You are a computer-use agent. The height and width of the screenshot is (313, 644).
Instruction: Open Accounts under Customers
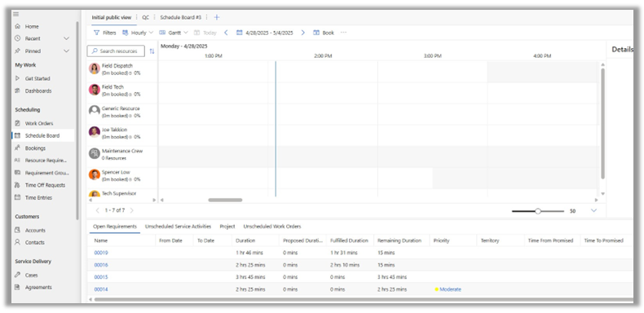point(35,231)
